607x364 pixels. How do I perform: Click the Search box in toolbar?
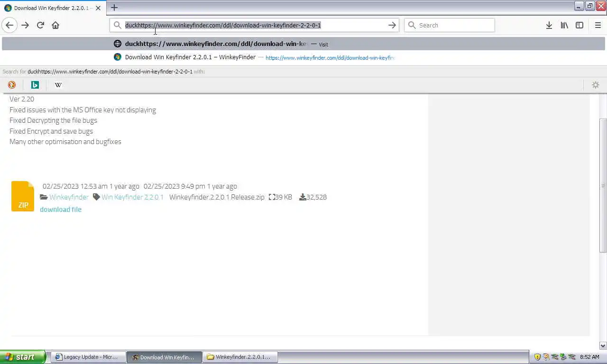coord(449,25)
